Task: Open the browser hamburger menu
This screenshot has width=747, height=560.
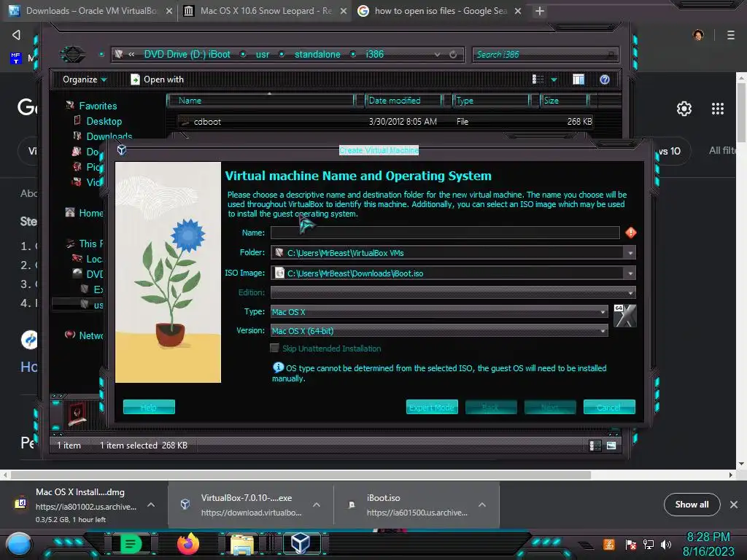Action: click(x=731, y=35)
